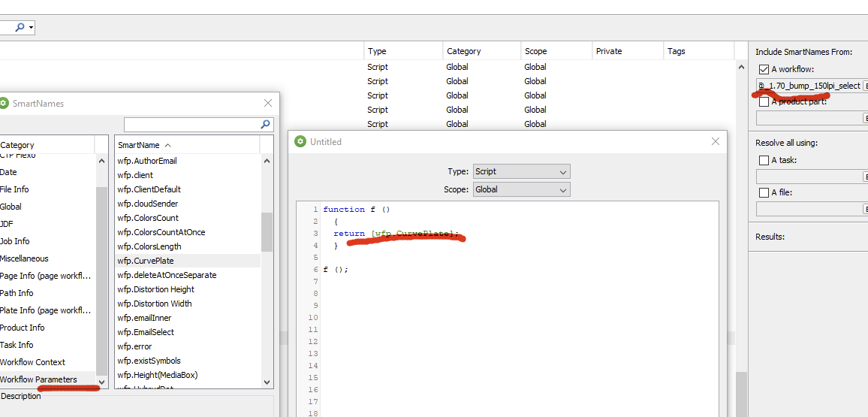Viewport: 868px width, 417px height.
Task: Click the empty product part field
Action: [809, 118]
